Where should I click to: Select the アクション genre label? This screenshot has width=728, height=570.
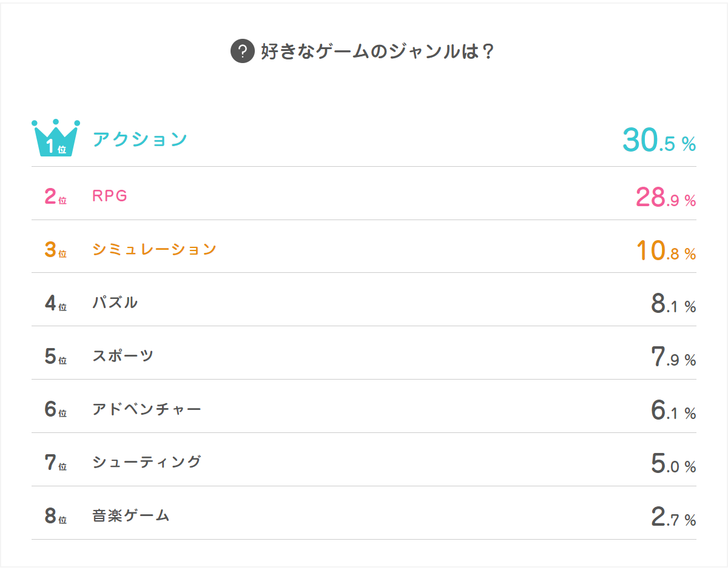pos(140,139)
